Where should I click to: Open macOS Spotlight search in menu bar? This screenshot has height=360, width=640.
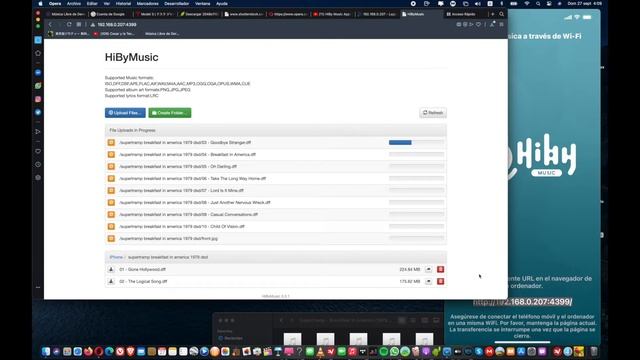pyautogui.click(x=538, y=4)
